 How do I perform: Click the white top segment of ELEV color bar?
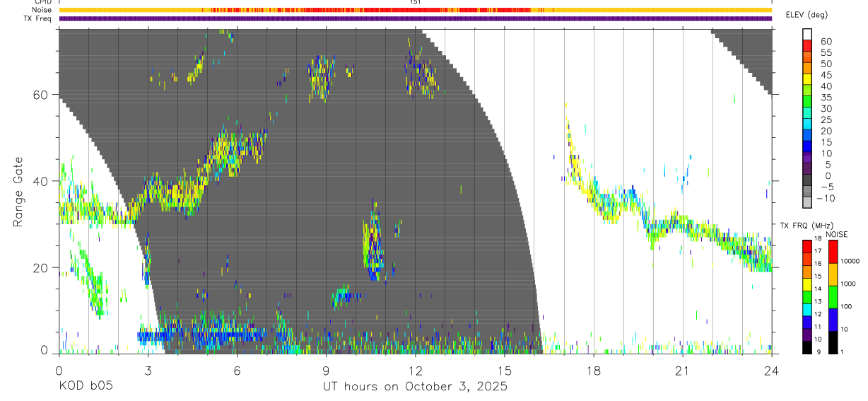click(x=807, y=34)
